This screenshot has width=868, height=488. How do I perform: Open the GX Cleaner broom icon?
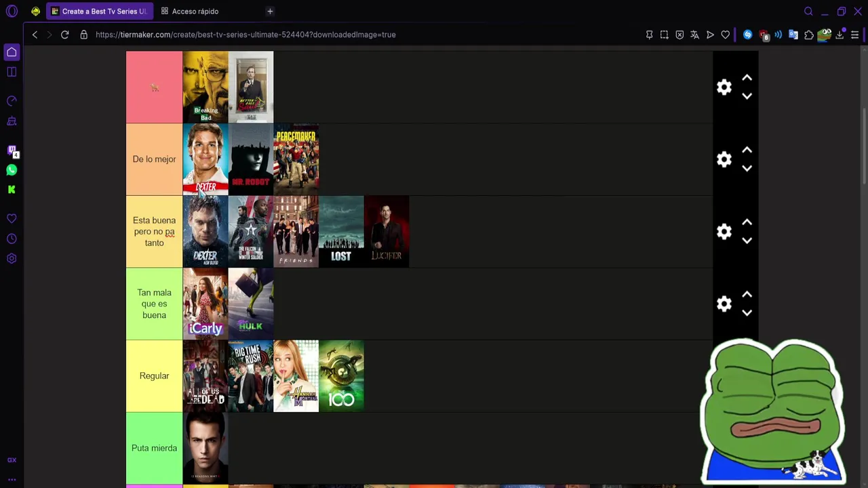tap(12, 121)
